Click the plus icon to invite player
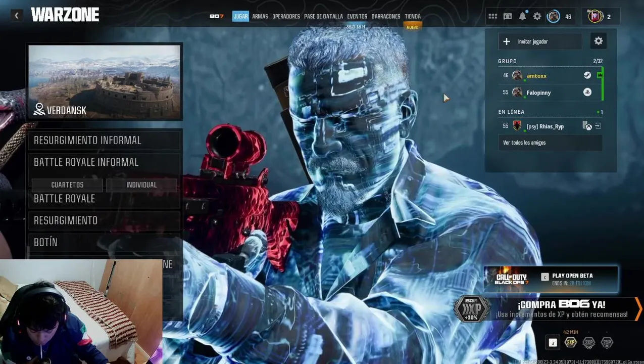Screen dimensions: 644x364 pos(507,41)
